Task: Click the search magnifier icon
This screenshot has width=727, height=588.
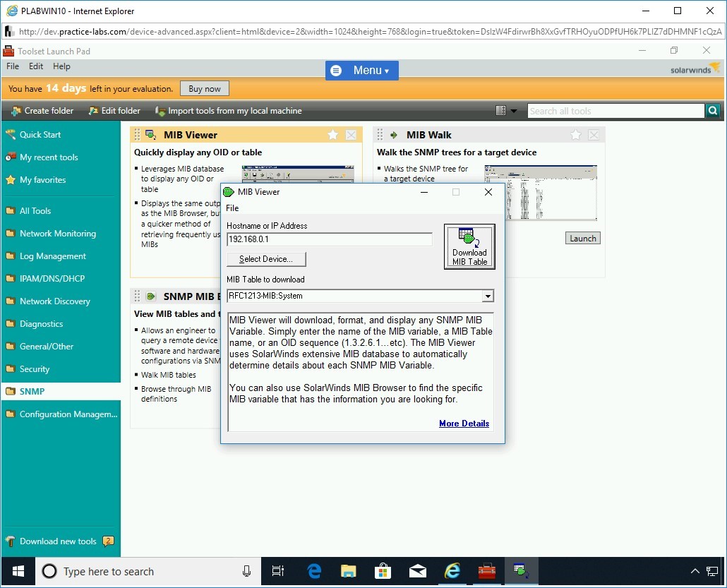Action: [713, 111]
